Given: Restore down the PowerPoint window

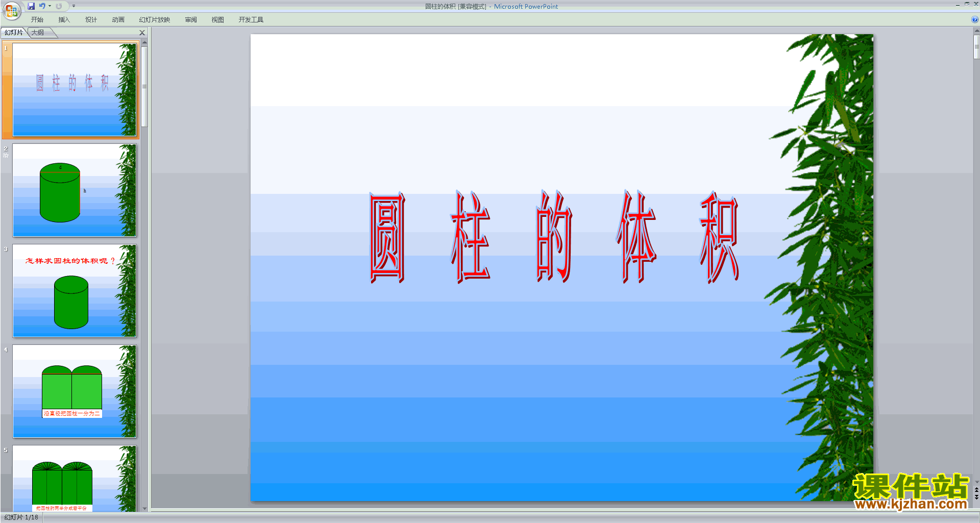Looking at the screenshot, I should coord(967,4).
